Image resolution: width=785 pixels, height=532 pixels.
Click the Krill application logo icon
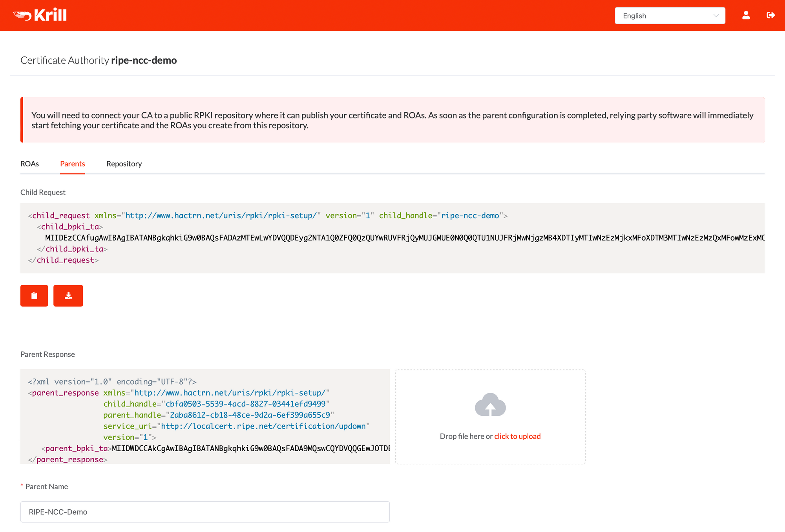[x=18, y=15]
